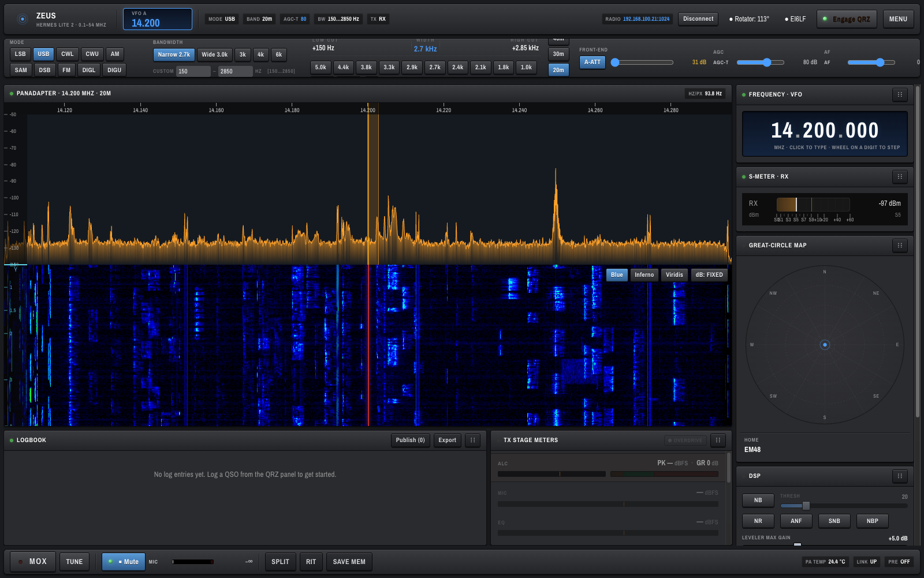
Task: Click SAVE MEM button
Action: click(x=349, y=562)
